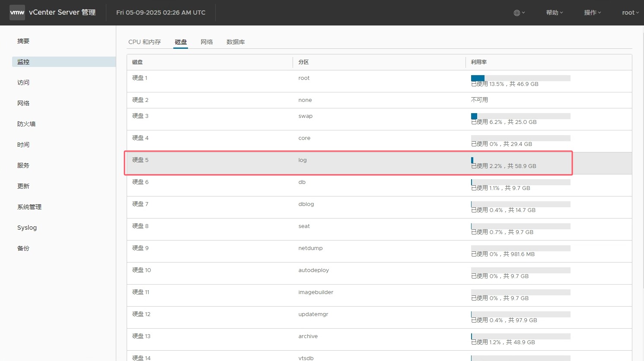Open the 数据库 tab
This screenshot has height=361, width=644.
[236, 42]
